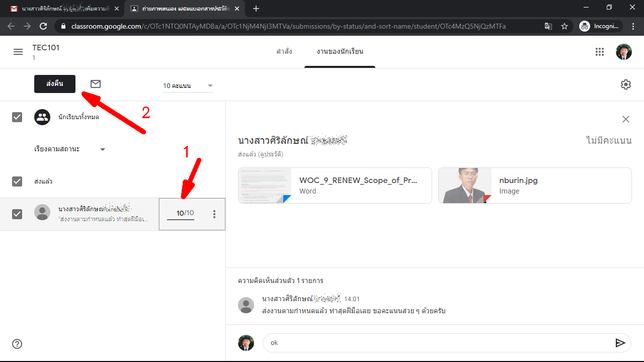The width and height of the screenshot is (644, 362).
Task: Uncheck the ส่งแล้ว group checkbox
Action: pyautogui.click(x=17, y=182)
